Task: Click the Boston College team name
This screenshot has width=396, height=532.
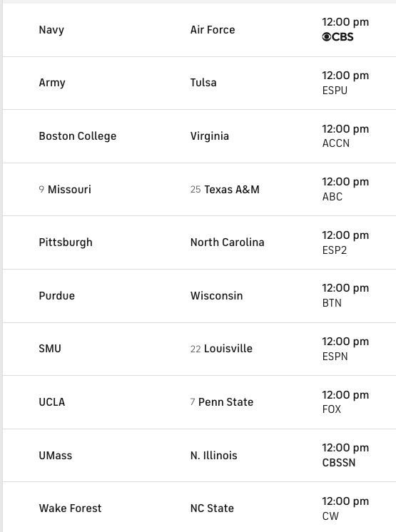Action: click(x=77, y=136)
